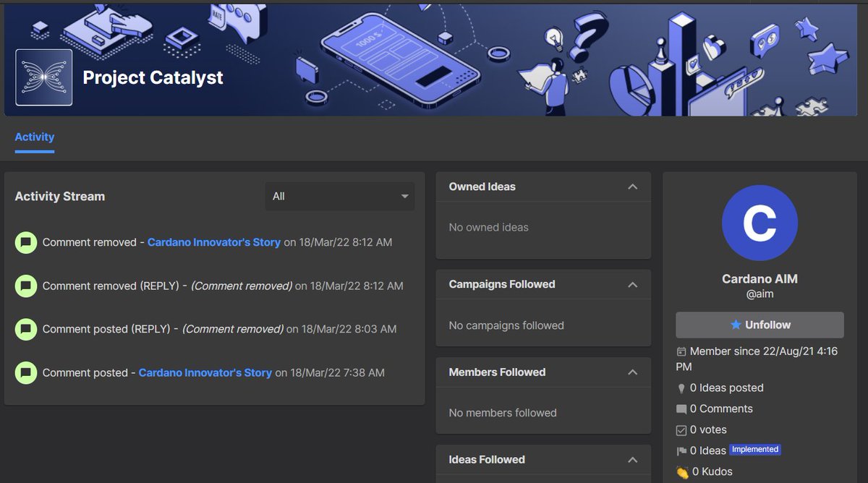This screenshot has width=868, height=483.
Task: Open Cardano Innovator's Story link from 7:38 AM
Action: point(205,373)
